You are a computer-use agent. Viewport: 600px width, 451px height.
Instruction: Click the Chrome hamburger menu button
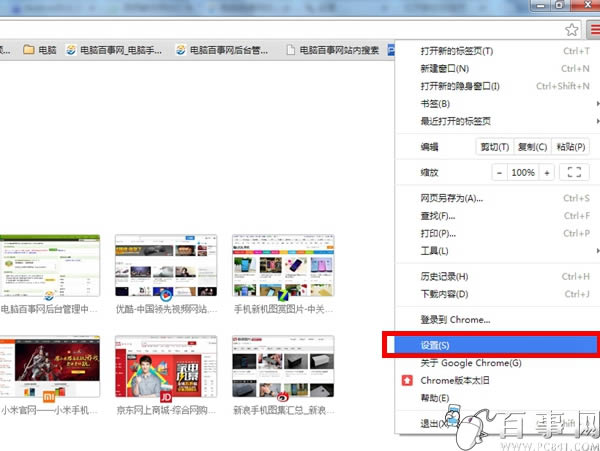[594, 29]
